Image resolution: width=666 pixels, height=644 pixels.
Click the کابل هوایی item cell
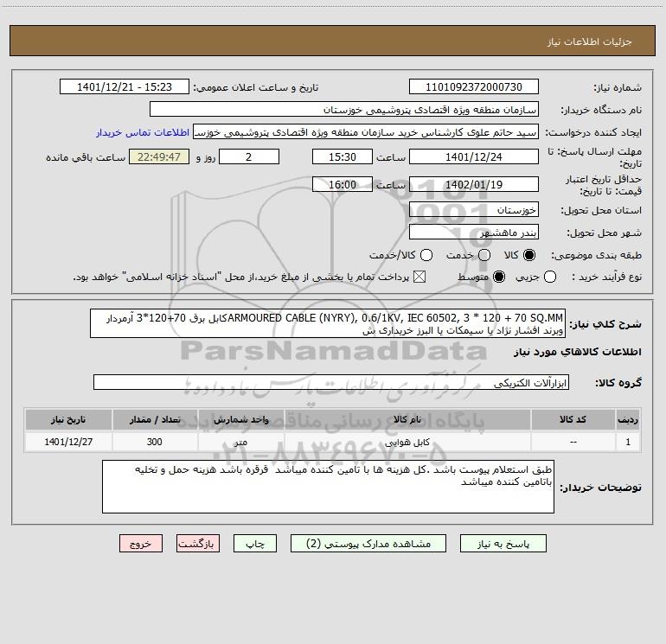[407, 442]
